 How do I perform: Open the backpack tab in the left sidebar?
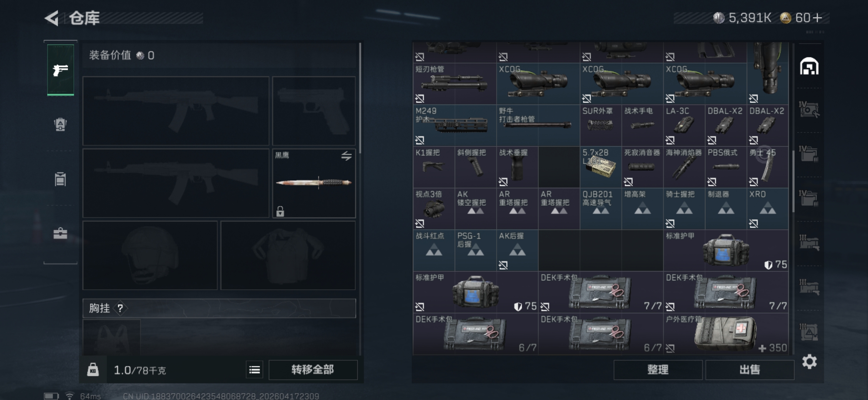tap(60, 124)
